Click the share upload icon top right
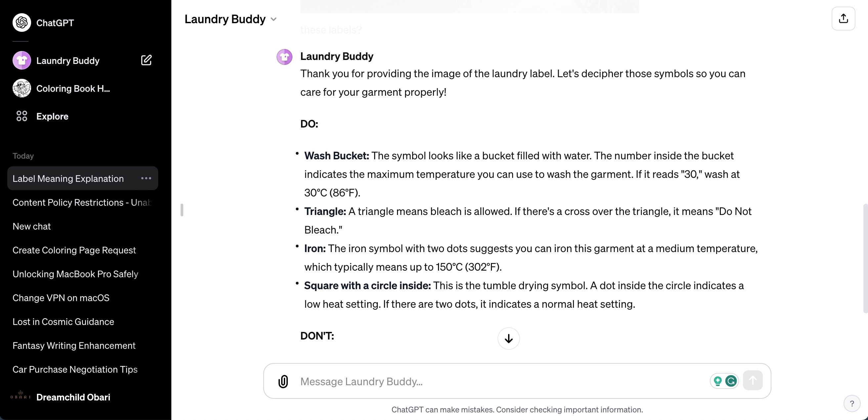 point(844,18)
